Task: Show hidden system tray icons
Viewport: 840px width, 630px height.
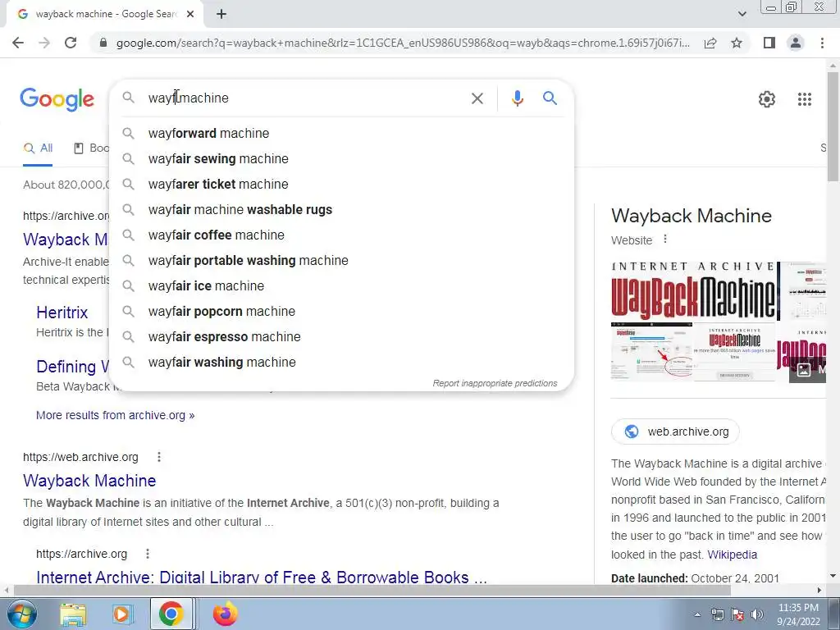Action: click(x=697, y=614)
